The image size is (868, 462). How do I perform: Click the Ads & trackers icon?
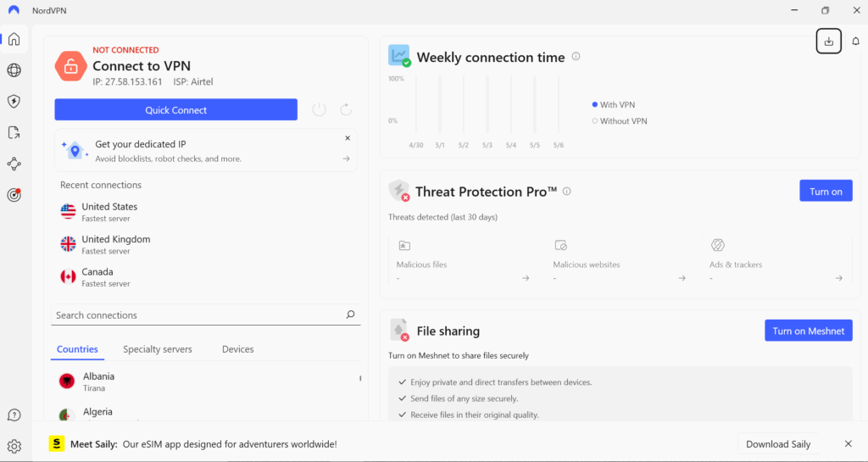pyautogui.click(x=717, y=245)
